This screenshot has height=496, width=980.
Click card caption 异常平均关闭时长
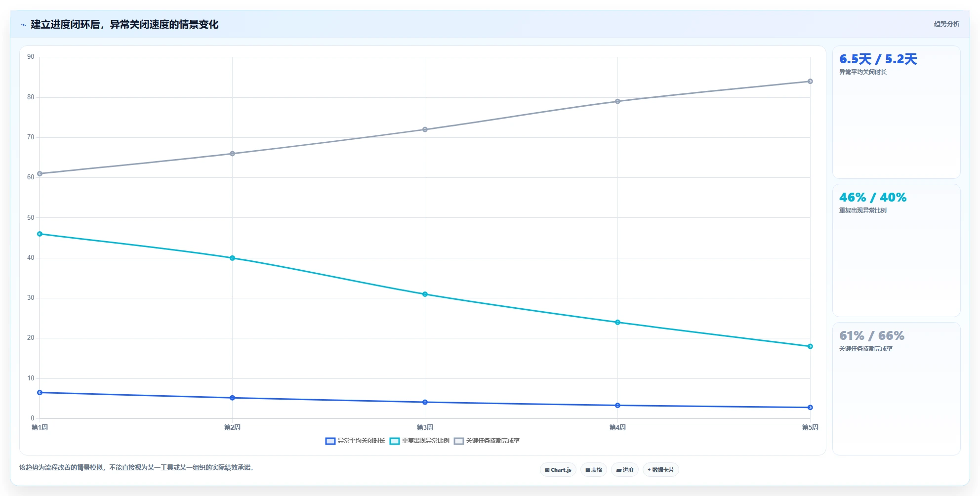point(863,72)
